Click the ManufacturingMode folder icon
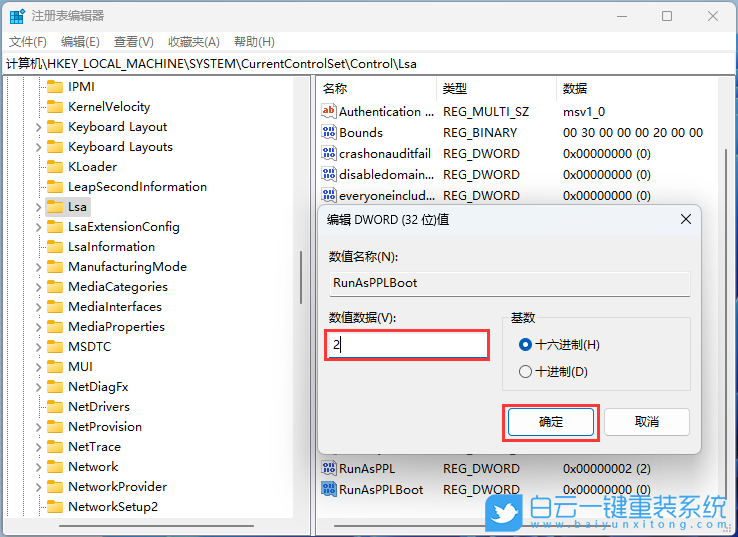 point(55,267)
